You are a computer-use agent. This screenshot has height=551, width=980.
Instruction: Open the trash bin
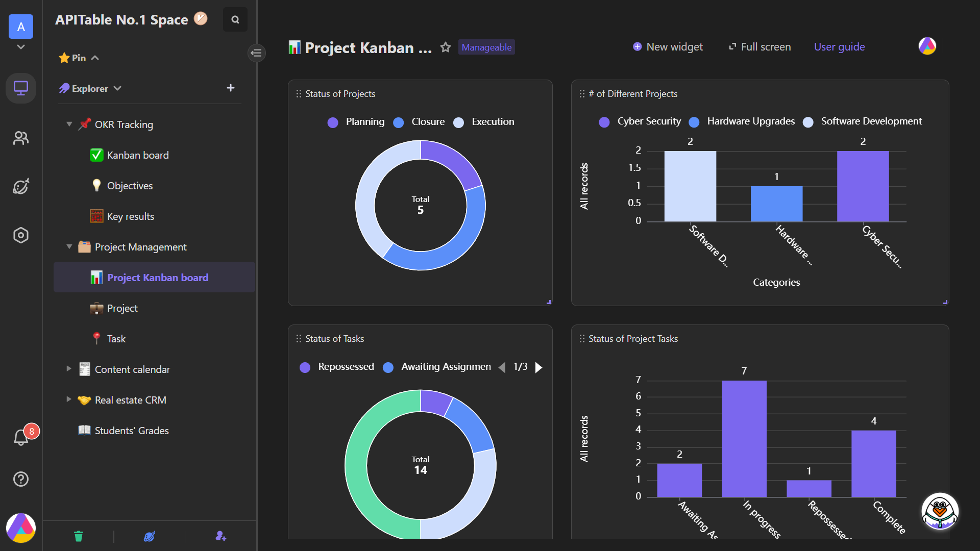point(78,536)
